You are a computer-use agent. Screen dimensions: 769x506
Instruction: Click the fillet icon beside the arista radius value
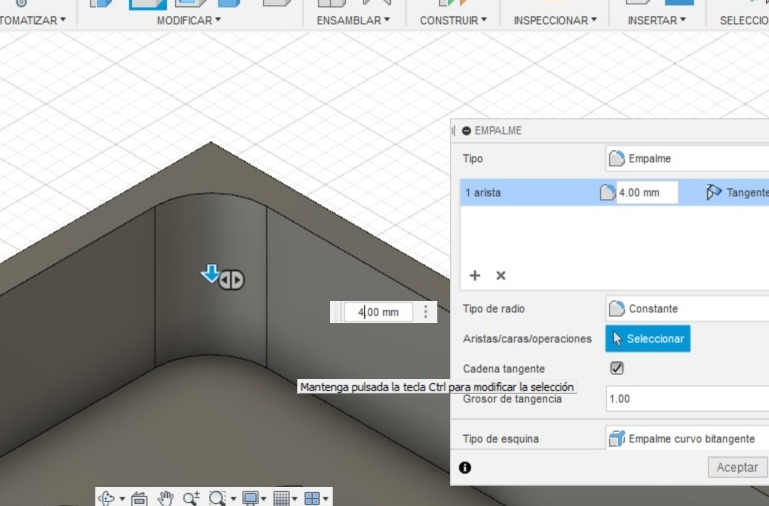coord(607,192)
